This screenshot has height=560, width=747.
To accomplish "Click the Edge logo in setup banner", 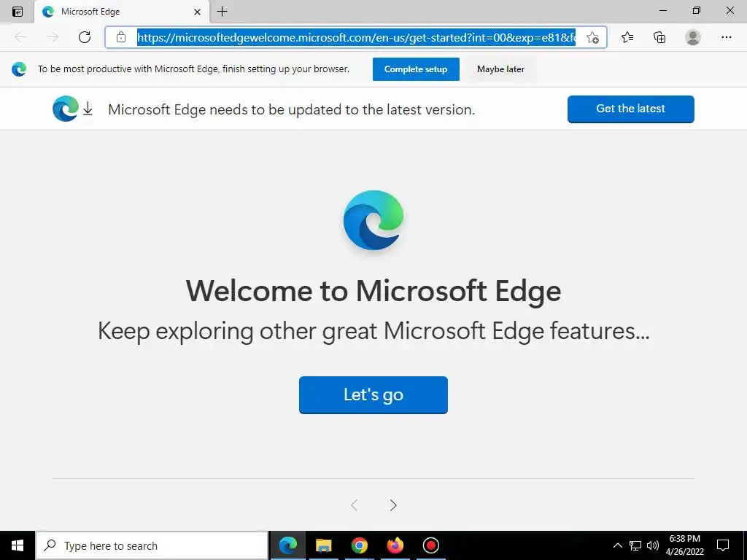I will pos(19,69).
